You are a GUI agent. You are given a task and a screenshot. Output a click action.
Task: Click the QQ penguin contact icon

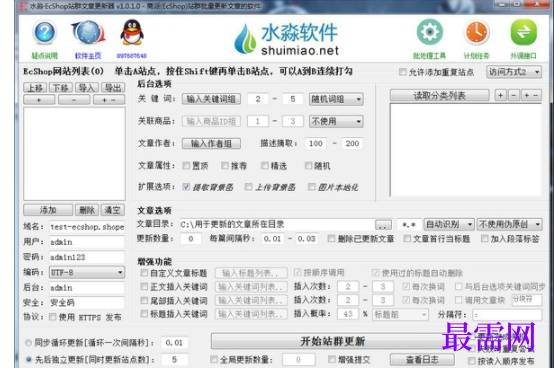coord(131,32)
